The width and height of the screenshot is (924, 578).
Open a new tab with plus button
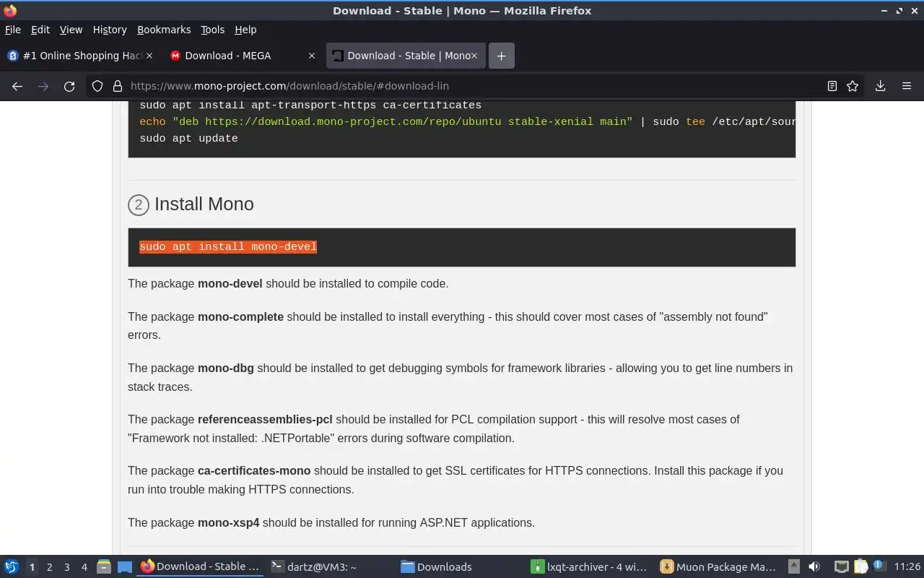pyautogui.click(x=502, y=56)
